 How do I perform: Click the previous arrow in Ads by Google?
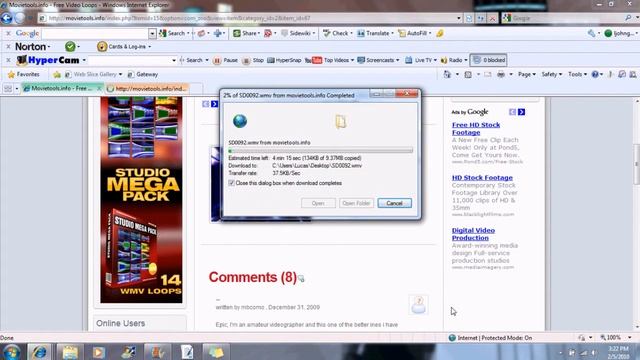(513, 112)
